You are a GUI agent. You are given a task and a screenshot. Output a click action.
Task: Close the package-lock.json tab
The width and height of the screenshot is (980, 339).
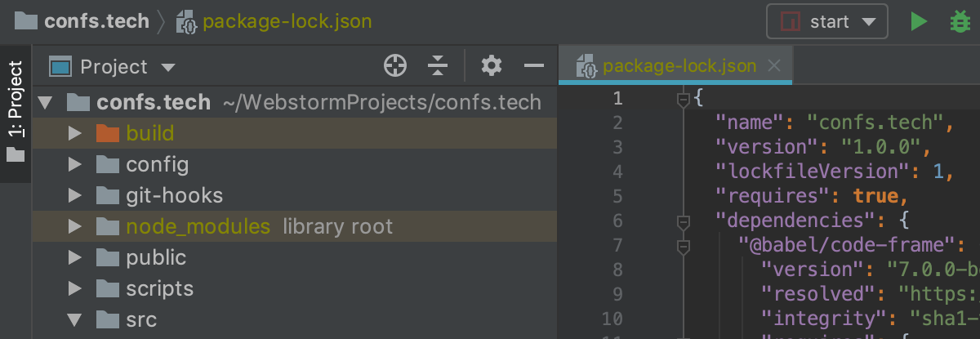click(x=776, y=66)
